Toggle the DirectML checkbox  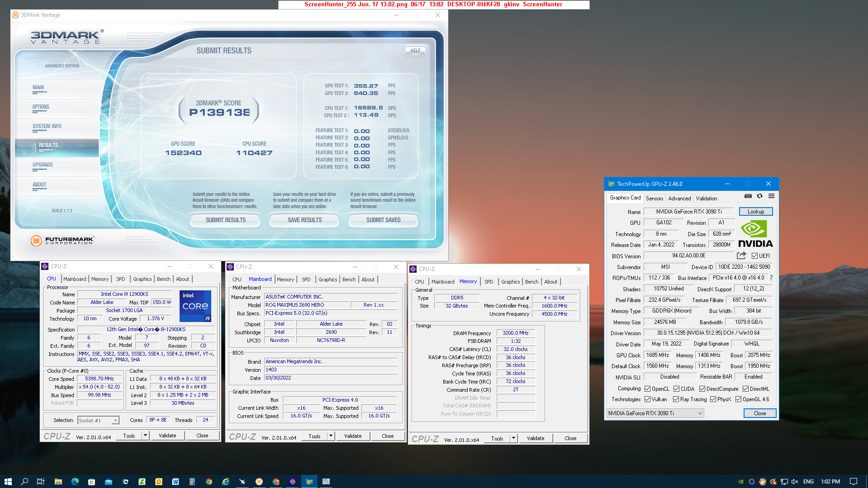click(x=745, y=389)
